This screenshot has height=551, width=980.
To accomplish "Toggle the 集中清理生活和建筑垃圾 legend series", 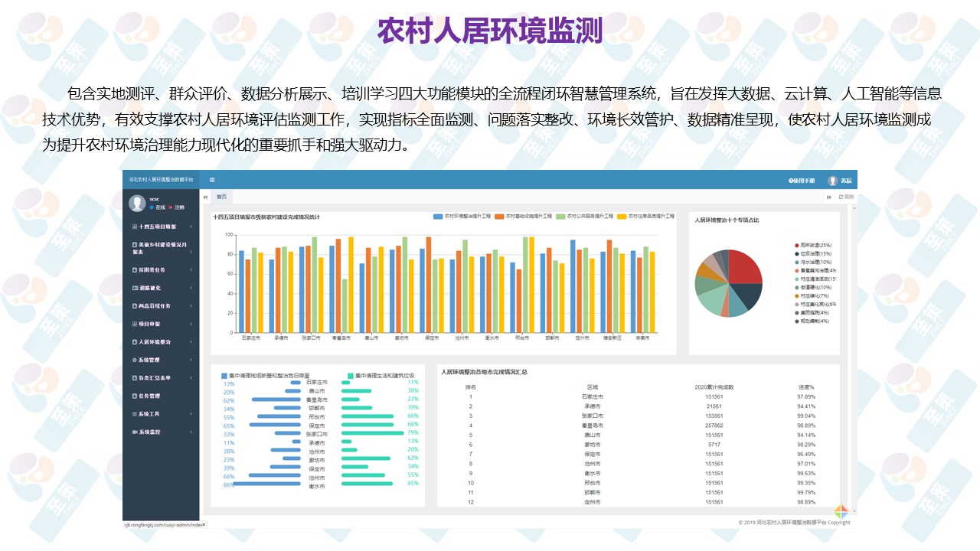I will [x=381, y=376].
